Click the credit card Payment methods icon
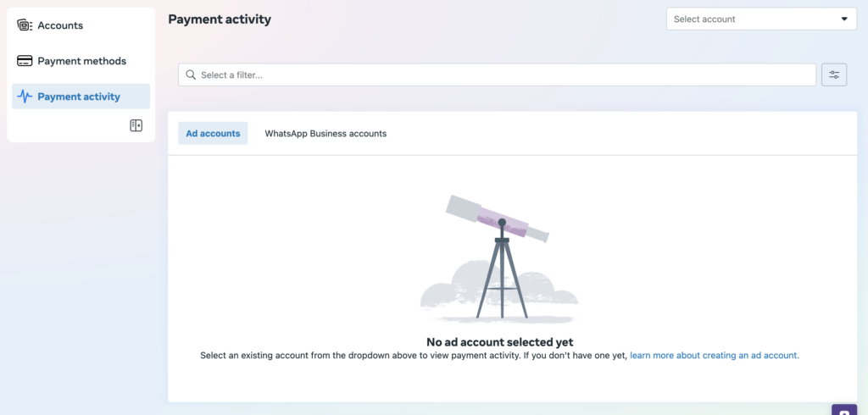 click(25, 61)
